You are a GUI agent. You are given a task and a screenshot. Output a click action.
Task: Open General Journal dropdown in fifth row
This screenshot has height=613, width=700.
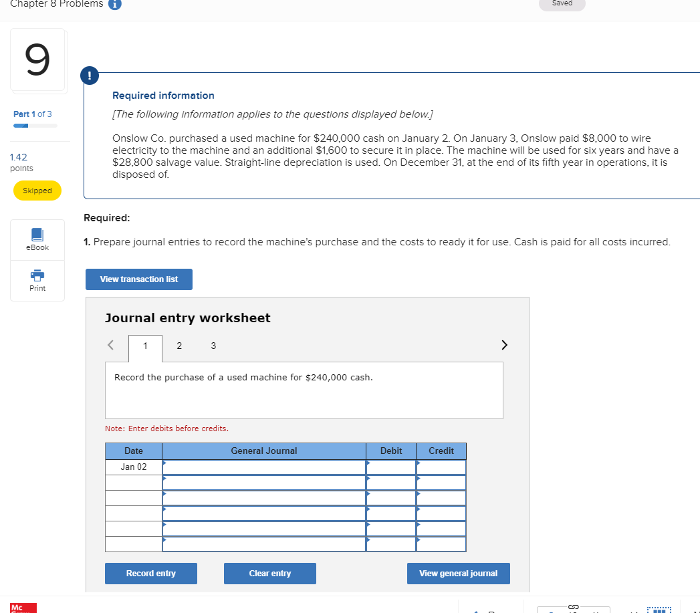(264, 529)
